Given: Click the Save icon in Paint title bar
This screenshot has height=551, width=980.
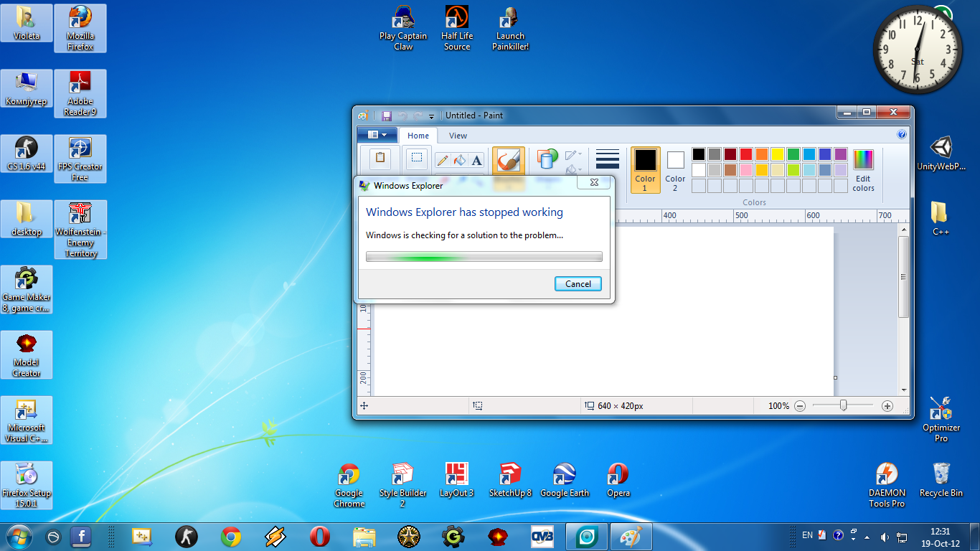Looking at the screenshot, I should coord(386,116).
